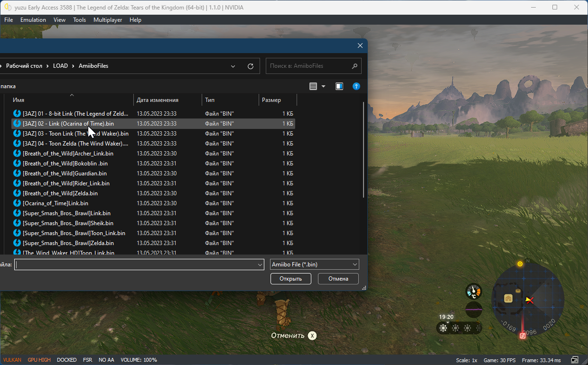The image size is (588, 365).
Task: Open the file dialog help icon
Action: pyautogui.click(x=356, y=86)
